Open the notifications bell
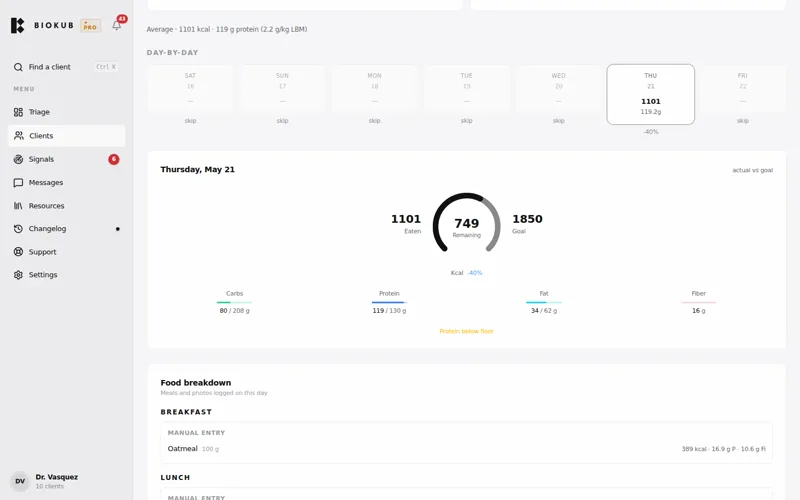This screenshot has width=800, height=500. click(117, 26)
